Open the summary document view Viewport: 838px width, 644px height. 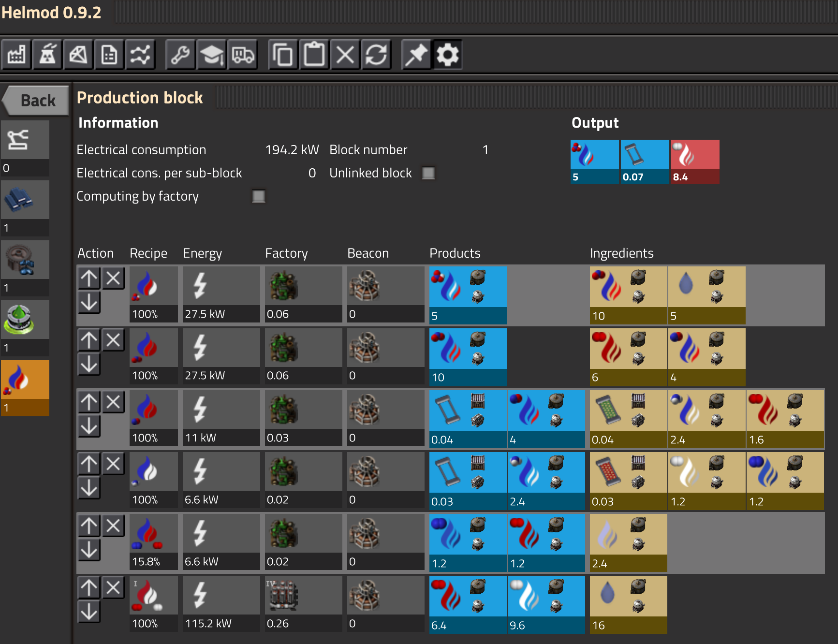coord(109,54)
